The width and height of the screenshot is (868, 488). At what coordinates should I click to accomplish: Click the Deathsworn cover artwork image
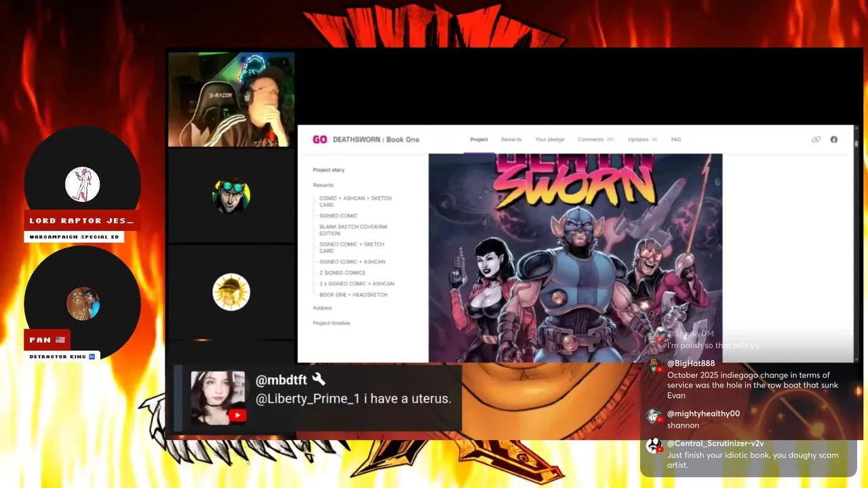[x=575, y=258]
